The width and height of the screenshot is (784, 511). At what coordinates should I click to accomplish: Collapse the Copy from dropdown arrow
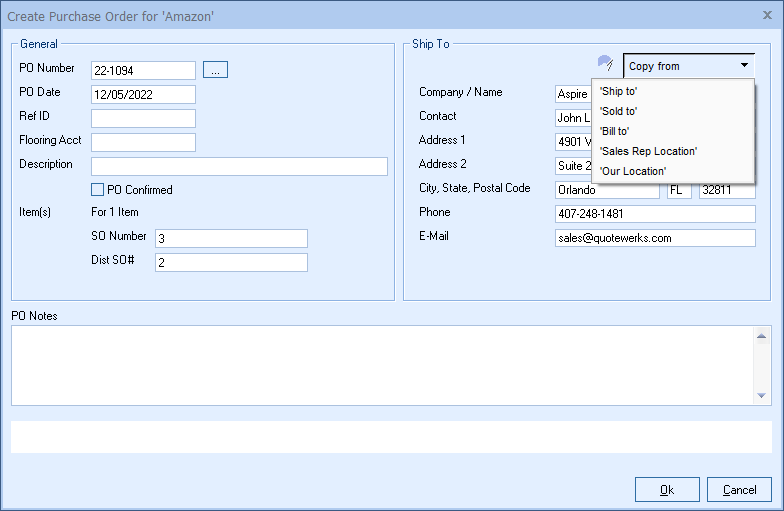pyautogui.click(x=744, y=66)
